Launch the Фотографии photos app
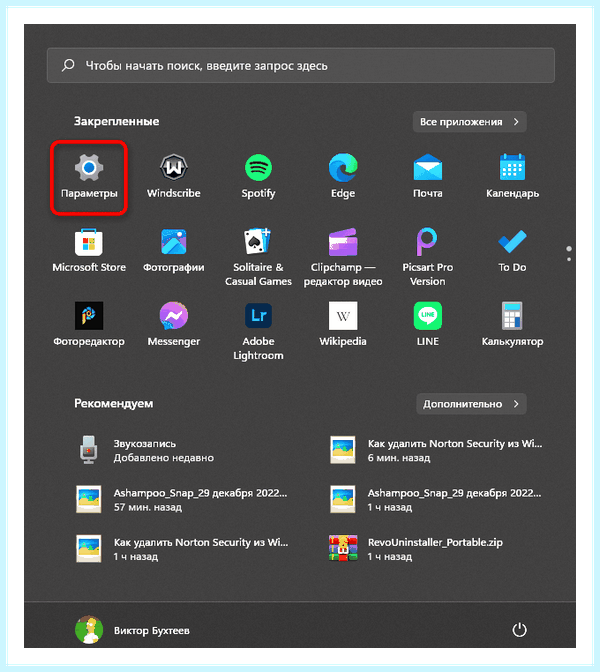This screenshot has height=672, width=600. 174,251
